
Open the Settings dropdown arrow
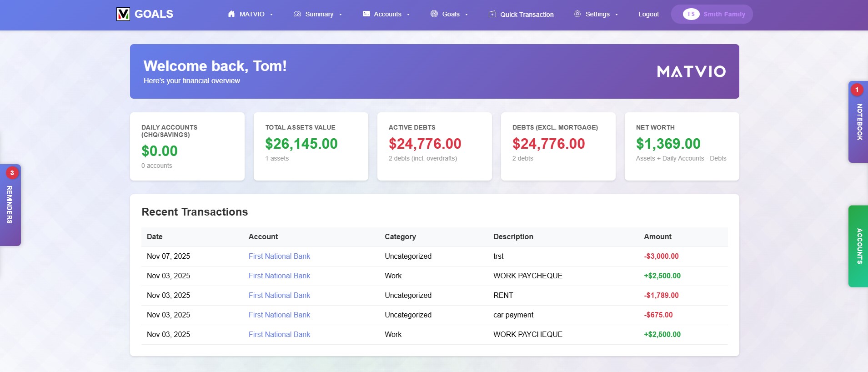pos(617,15)
